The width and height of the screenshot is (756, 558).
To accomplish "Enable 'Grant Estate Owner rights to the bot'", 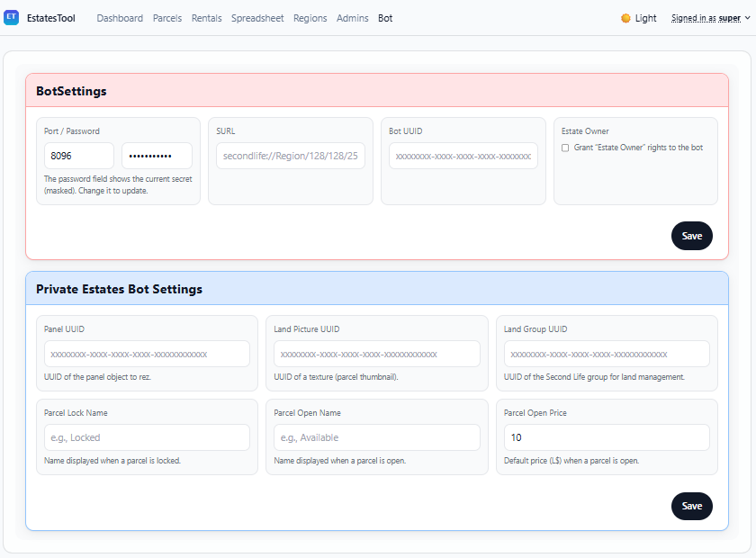I will 565,148.
